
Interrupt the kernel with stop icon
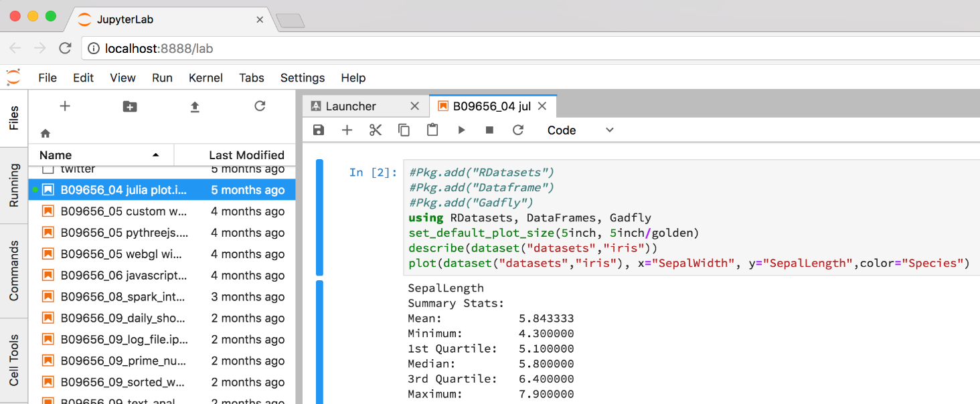point(489,130)
